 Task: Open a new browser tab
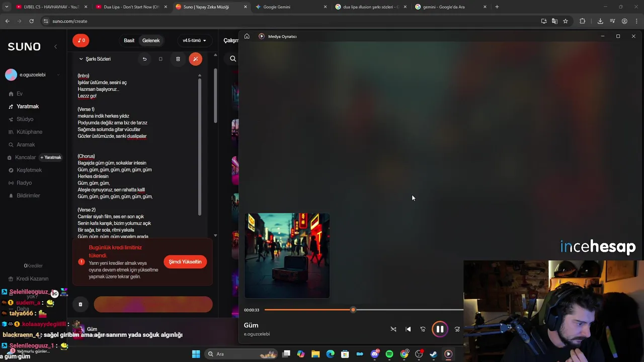pos(497,7)
